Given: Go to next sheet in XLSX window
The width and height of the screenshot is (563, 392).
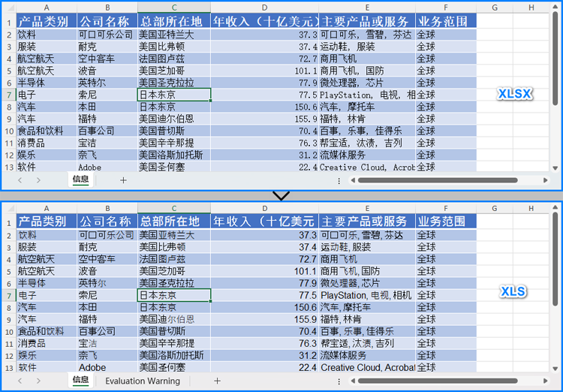Looking at the screenshot, I should click(38, 180).
